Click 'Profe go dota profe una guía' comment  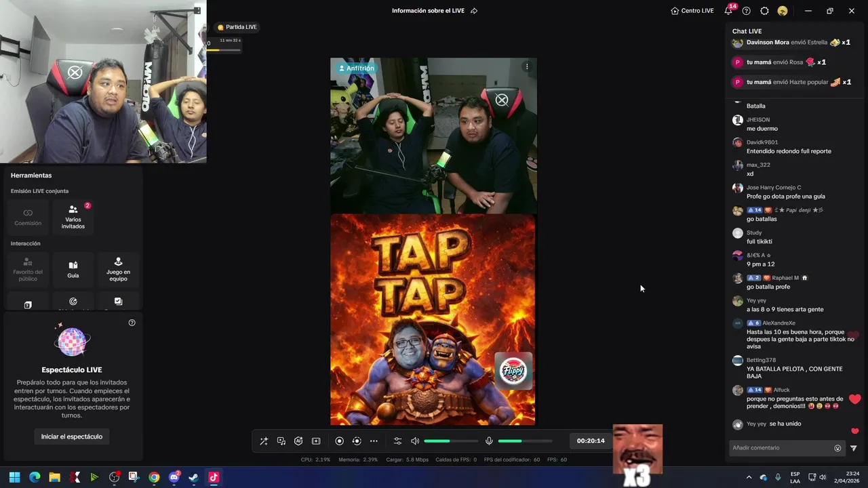click(x=786, y=197)
